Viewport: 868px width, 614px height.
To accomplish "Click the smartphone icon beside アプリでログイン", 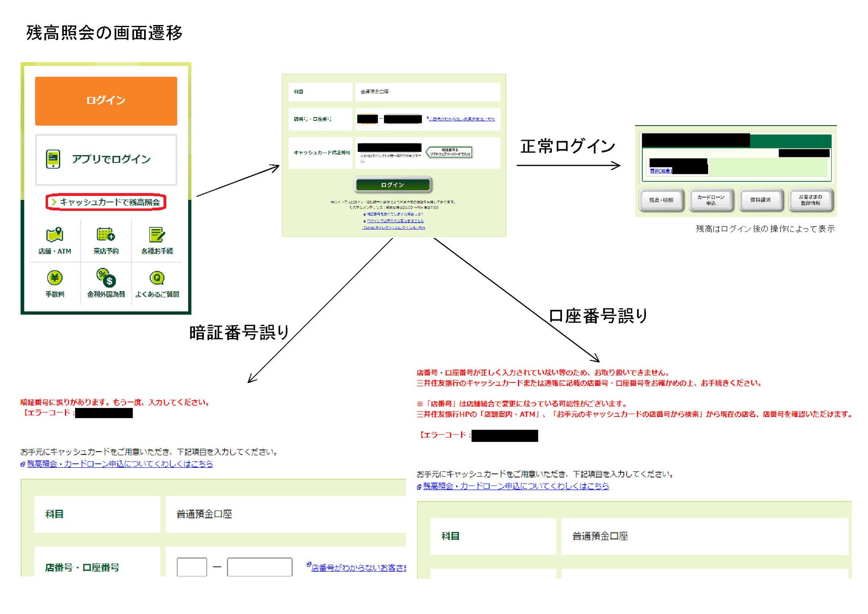I will (x=53, y=159).
